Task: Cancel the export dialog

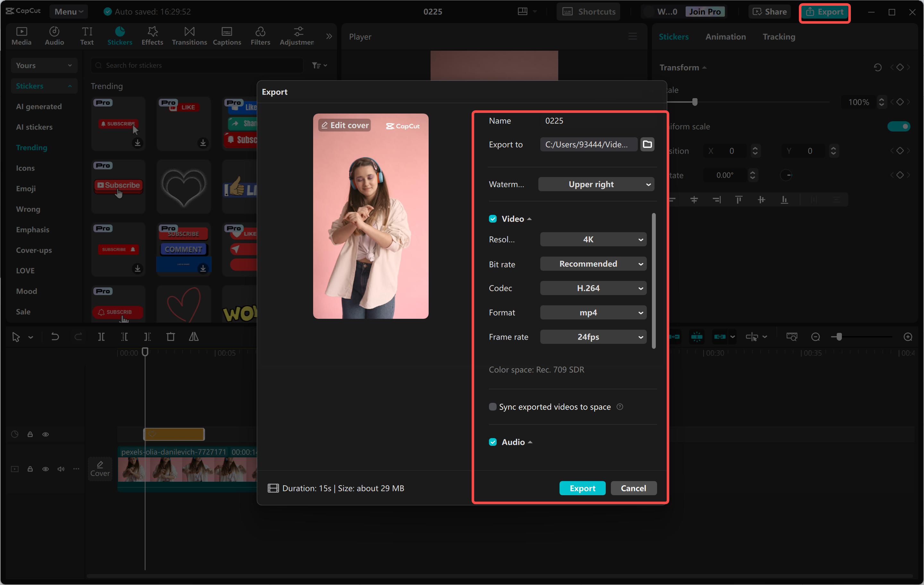Action: pos(633,488)
